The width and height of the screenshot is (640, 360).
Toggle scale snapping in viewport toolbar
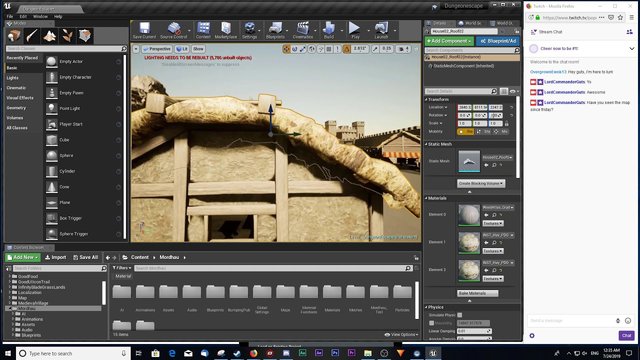tap(375, 49)
